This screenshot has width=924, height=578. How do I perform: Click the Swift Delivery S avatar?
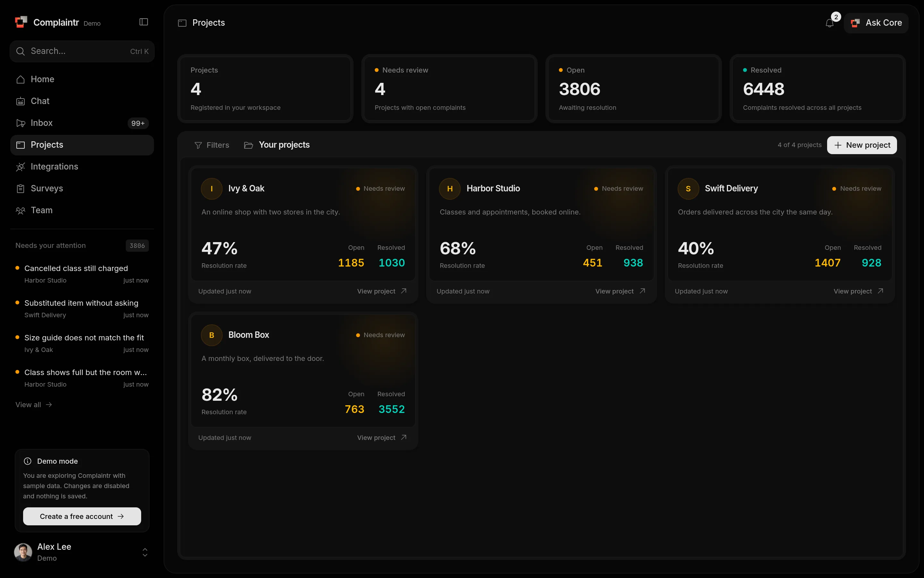tap(688, 188)
